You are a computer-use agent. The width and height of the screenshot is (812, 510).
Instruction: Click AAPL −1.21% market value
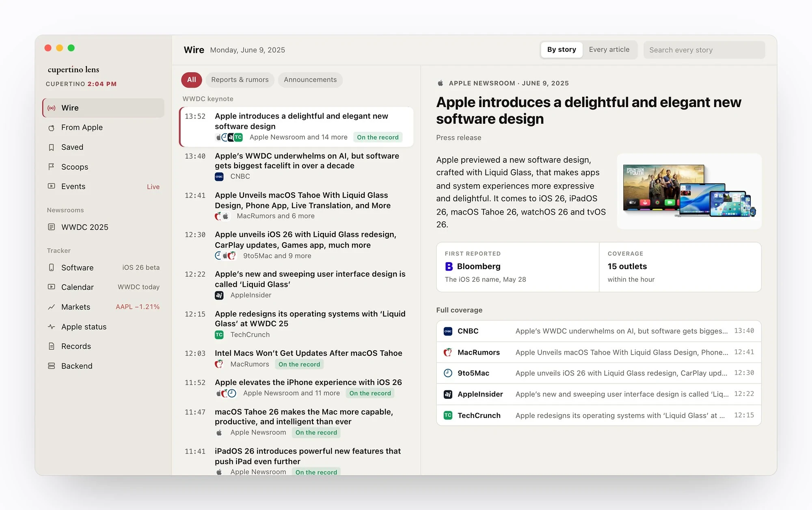click(138, 307)
